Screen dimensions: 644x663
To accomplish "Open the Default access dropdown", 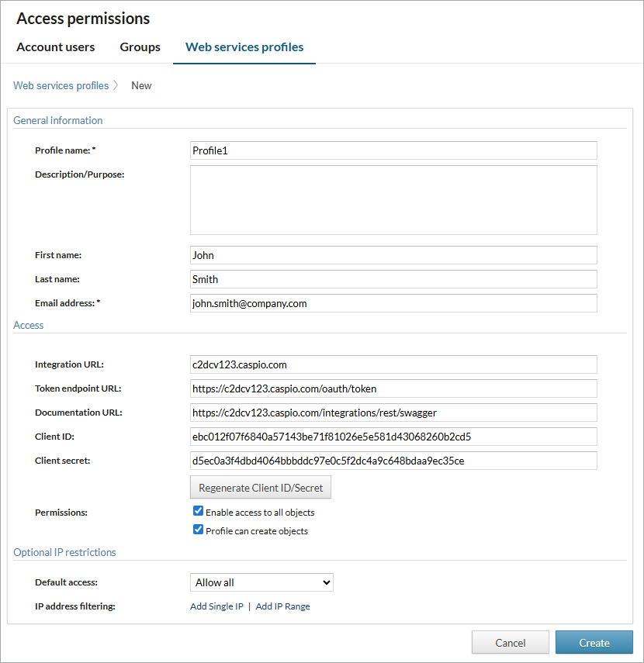I will [261, 582].
